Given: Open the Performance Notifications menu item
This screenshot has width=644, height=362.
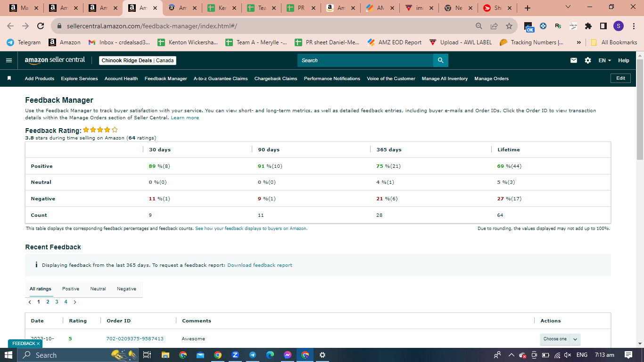Looking at the screenshot, I should [x=332, y=79].
